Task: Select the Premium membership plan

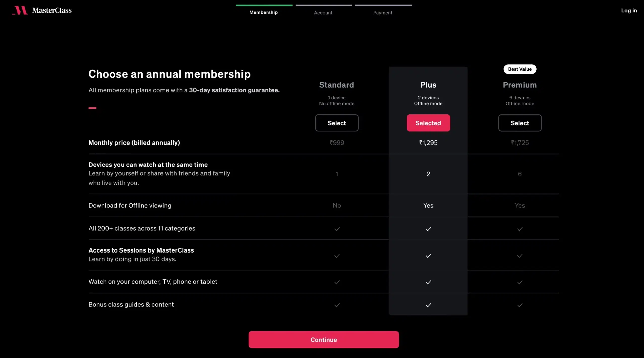Action: (x=520, y=123)
